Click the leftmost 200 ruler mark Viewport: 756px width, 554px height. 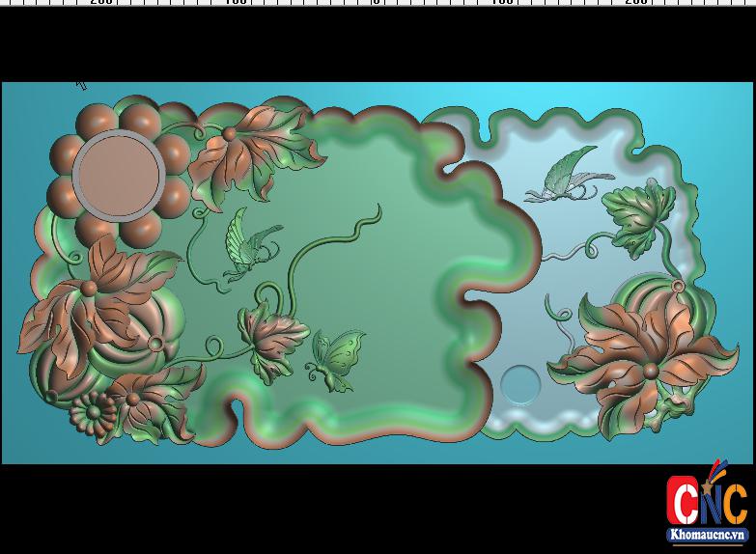coord(101,2)
